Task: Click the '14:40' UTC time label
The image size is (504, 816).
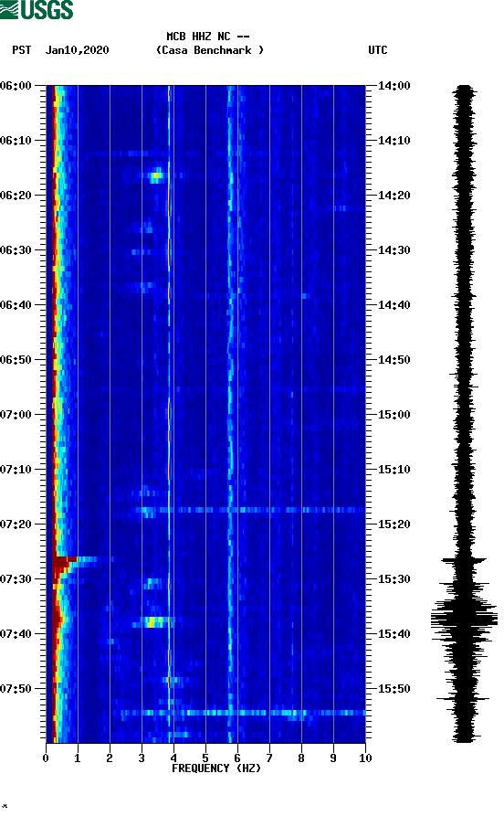Action: point(394,304)
